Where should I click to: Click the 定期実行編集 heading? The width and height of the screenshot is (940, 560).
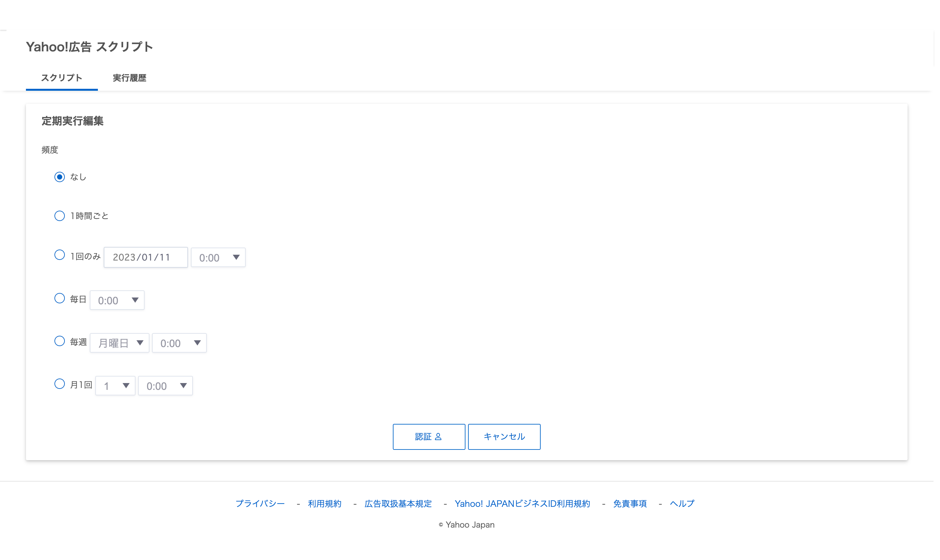(x=73, y=122)
